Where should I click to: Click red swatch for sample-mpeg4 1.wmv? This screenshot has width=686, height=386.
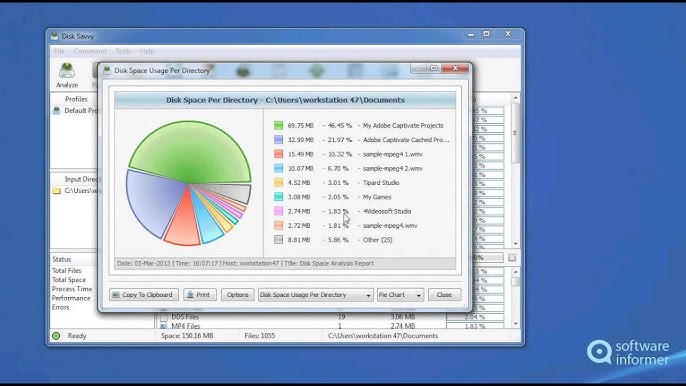[278, 154]
